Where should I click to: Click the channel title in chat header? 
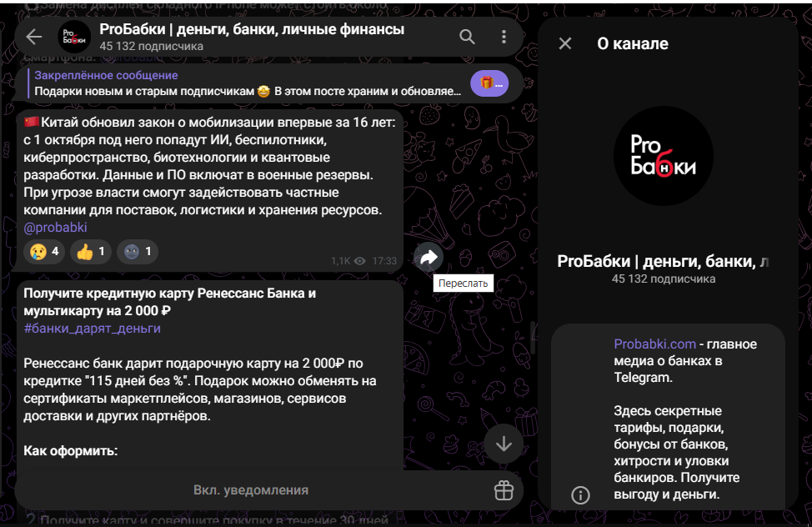[x=252, y=29]
